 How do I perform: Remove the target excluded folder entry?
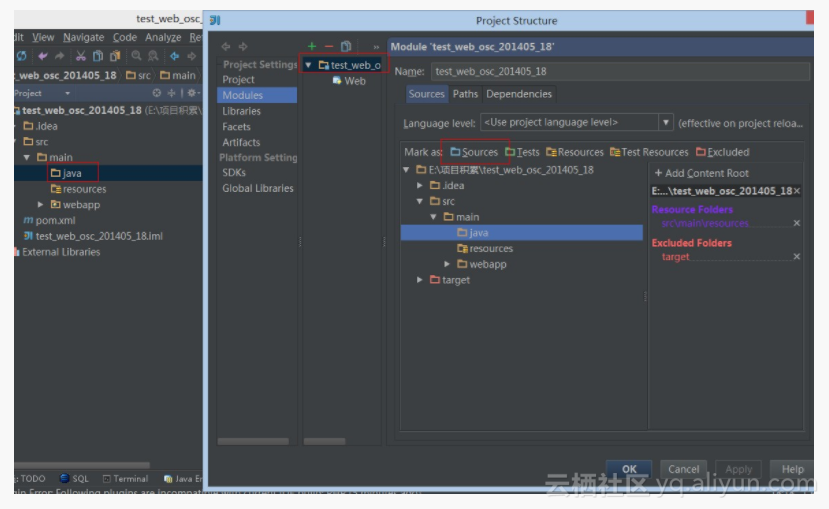797,256
